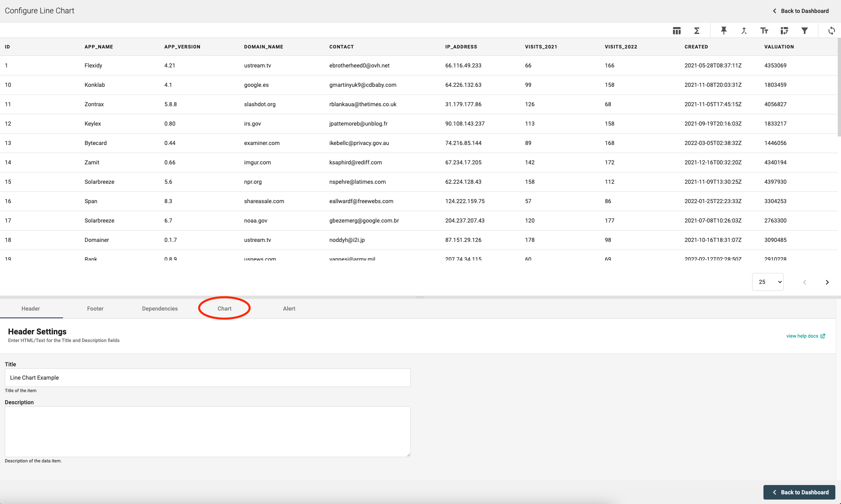The height and width of the screenshot is (504, 841).
Task: Click the merge arrows icon
Action: 744,31
